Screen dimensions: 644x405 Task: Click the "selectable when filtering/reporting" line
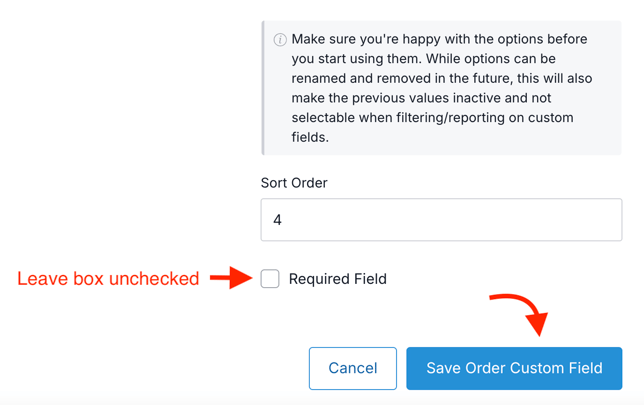pos(432,118)
